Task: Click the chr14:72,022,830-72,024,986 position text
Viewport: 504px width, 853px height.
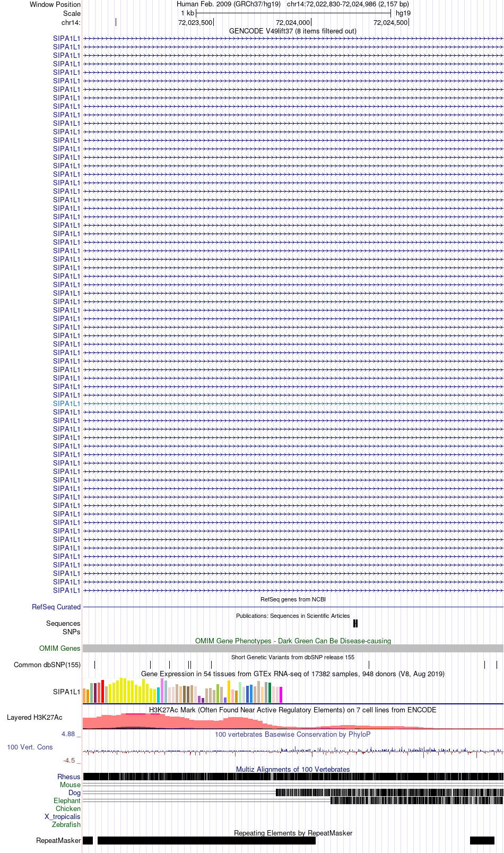Action: (x=348, y=4)
